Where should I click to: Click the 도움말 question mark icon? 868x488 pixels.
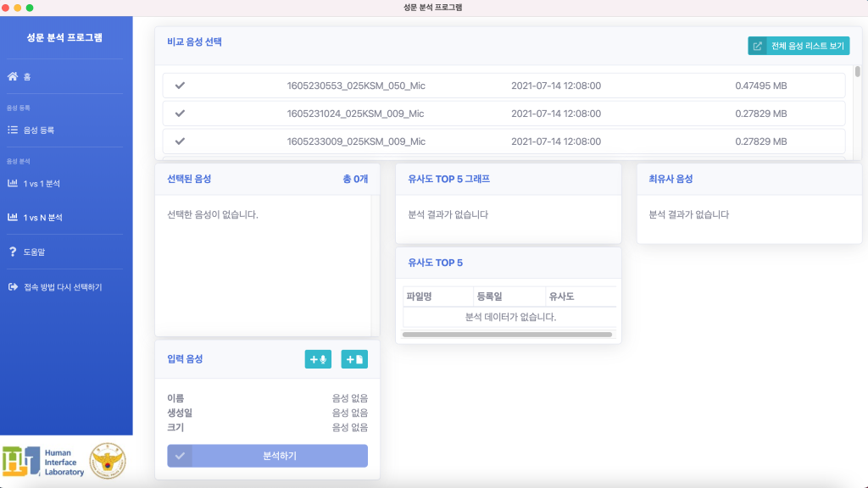click(12, 252)
